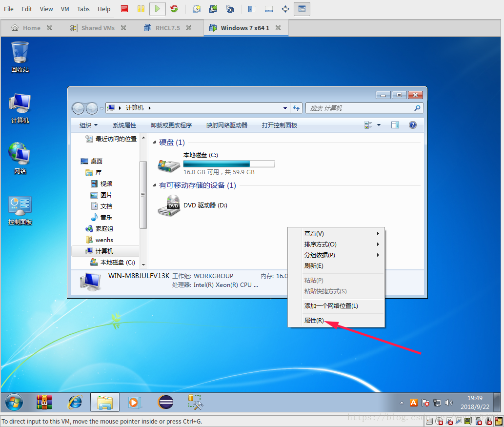Close the Windows 7 x64 1 tab
This screenshot has height=427, width=504.
(x=278, y=28)
